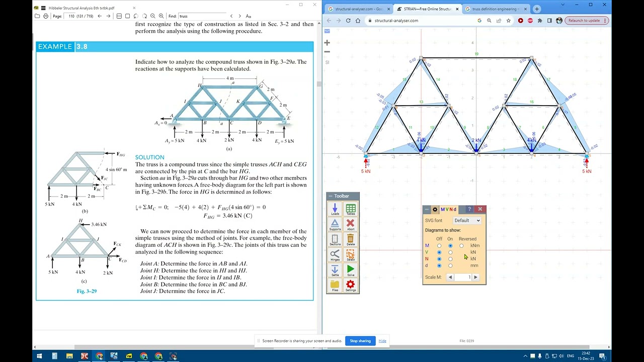Reload the structural-analyser.com page
The image size is (644, 362).
[348, 21]
